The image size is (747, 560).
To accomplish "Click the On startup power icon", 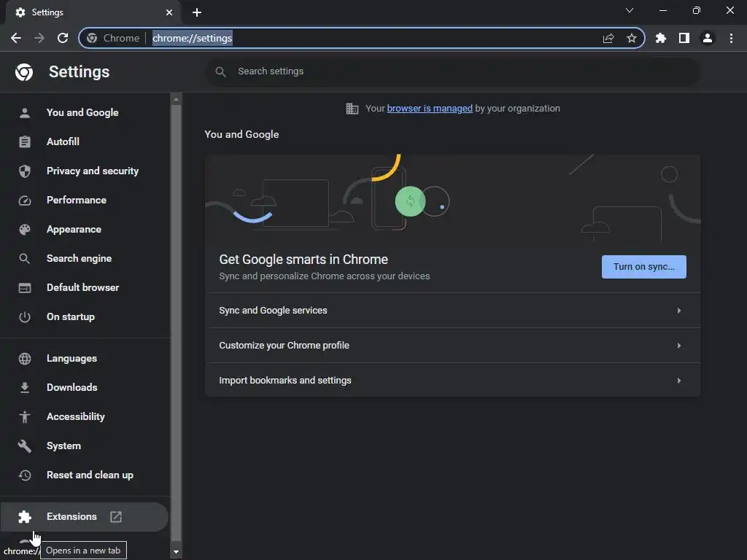I will 25,316.
